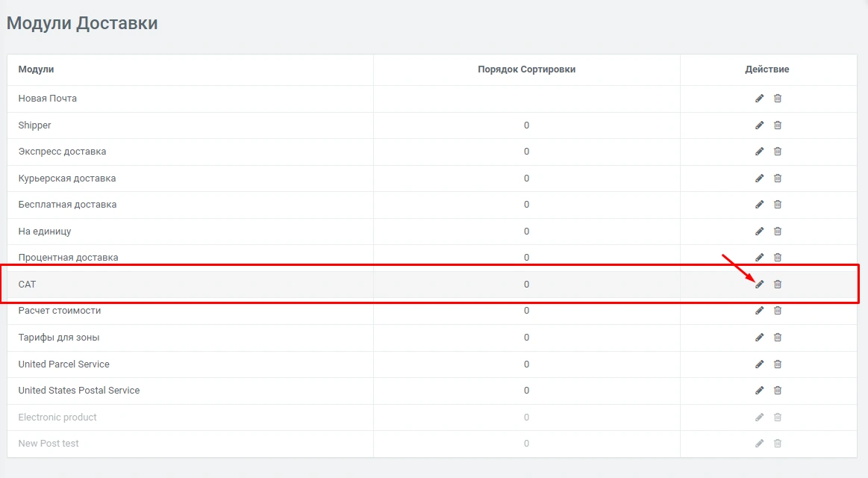This screenshot has height=478, width=868.
Task: Delete United States Postal Service module
Action: (777, 391)
